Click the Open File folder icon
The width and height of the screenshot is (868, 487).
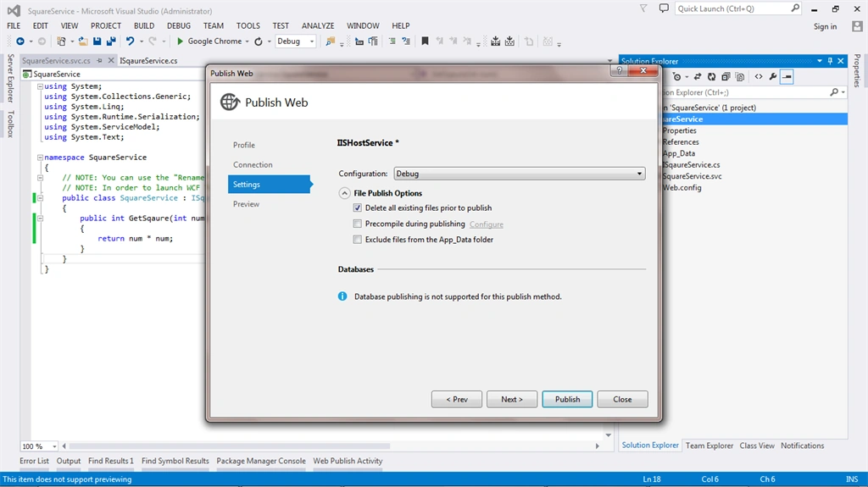point(83,42)
